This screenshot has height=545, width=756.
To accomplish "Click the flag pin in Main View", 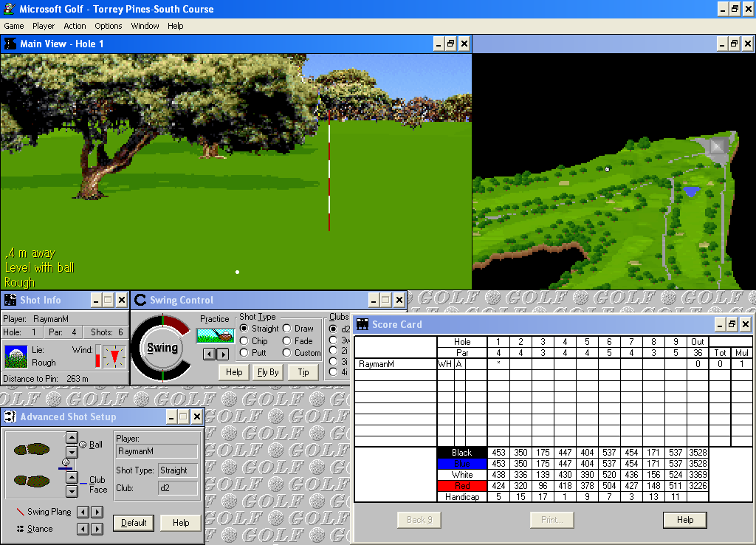I will click(x=329, y=171).
